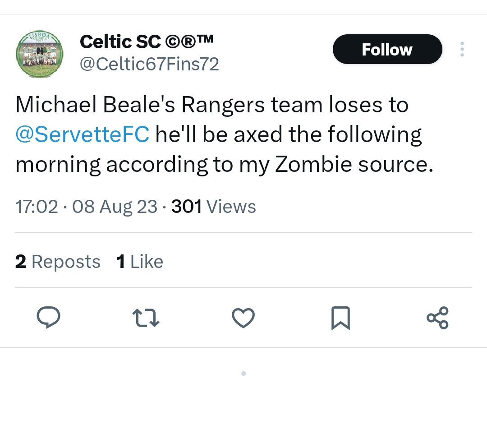View who gave the 1 Like
Screen dimensions: 487x448
click(x=140, y=262)
